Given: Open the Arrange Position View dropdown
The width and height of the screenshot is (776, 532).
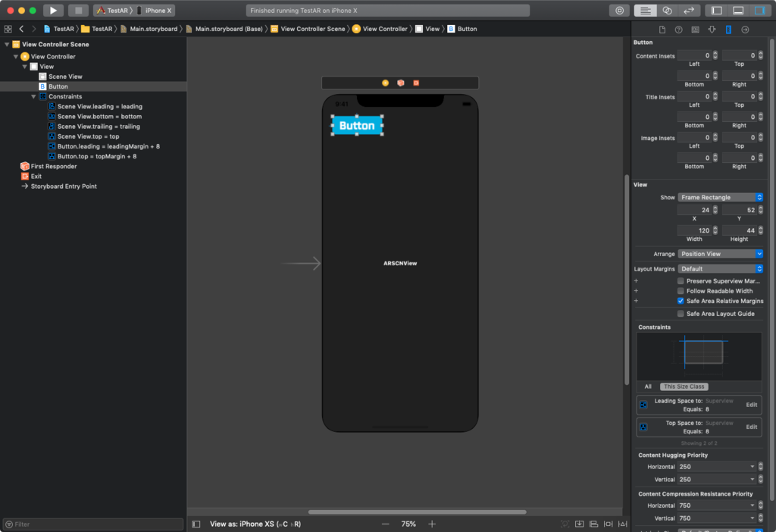Looking at the screenshot, I should tap(720, 254).
